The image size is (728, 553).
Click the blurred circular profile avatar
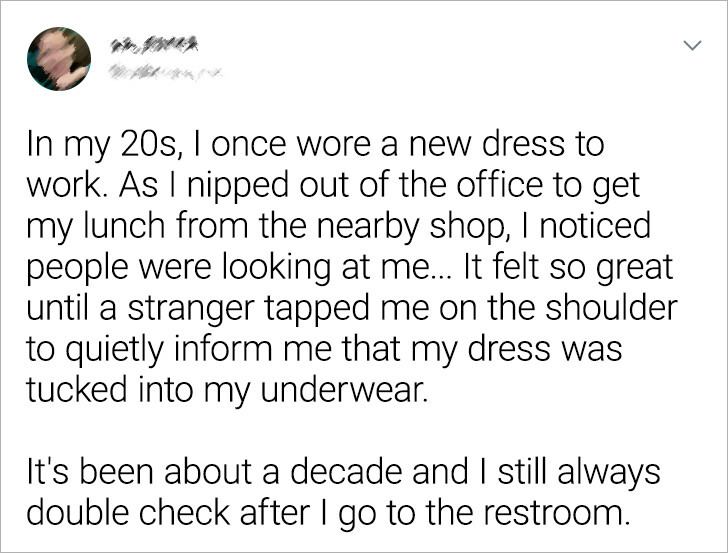point(59,59)
